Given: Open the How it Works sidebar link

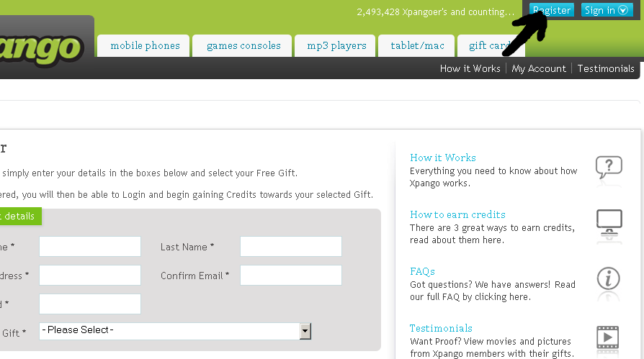Looking at the screenshot, I should click(x=443, y=158).
